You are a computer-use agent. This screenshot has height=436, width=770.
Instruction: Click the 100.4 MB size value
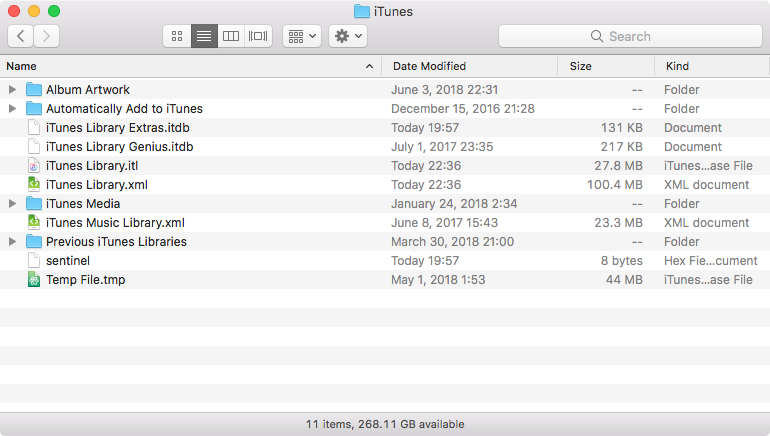[x=615, y=185]
